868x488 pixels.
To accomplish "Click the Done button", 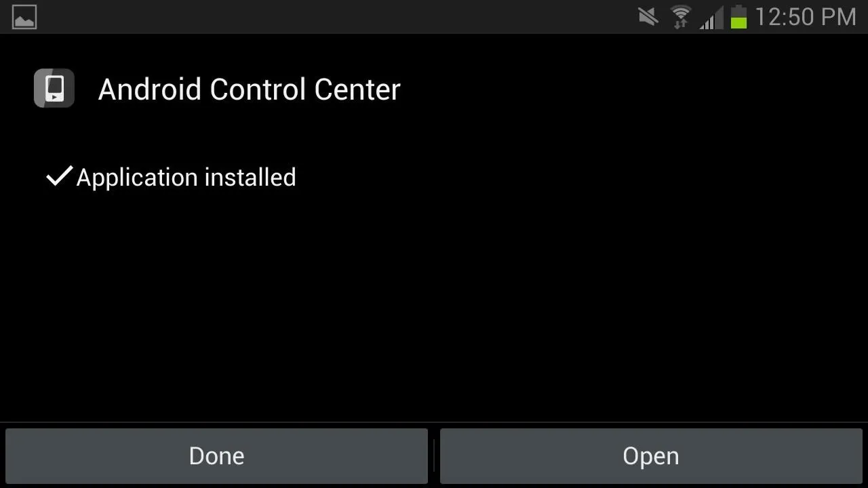I will click(216, 456).
